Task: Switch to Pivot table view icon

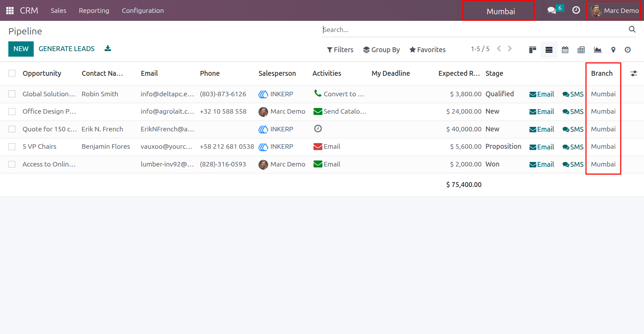Action: point(581,50)
